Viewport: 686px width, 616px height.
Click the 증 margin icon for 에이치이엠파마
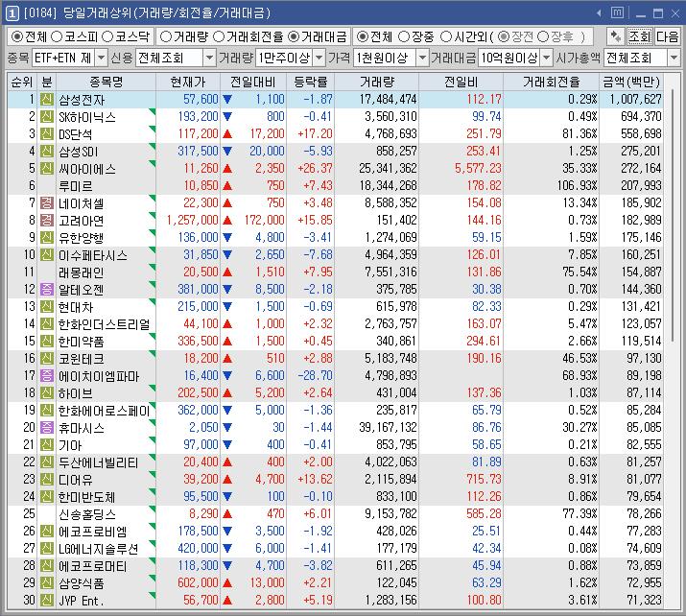47,376
